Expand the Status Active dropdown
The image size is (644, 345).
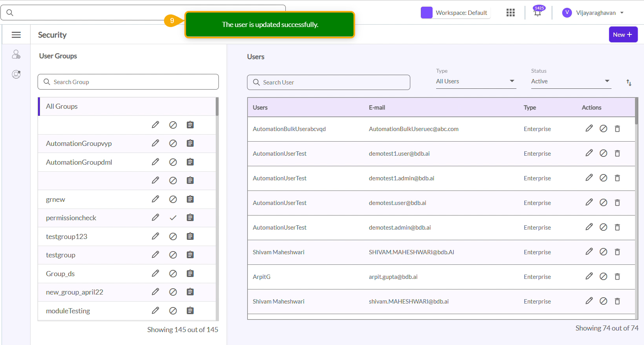570,81
